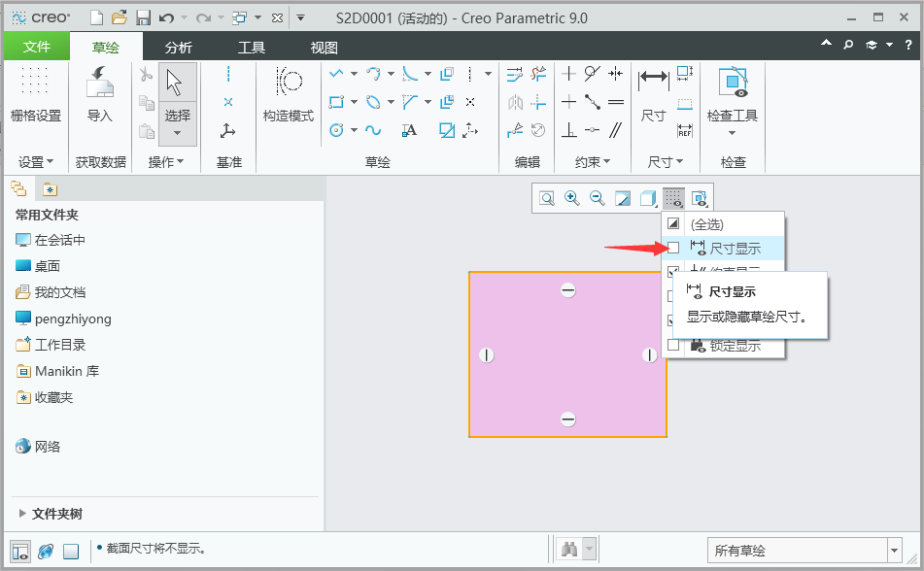Open the 我的文档 folder
The height and width of the screenshot is (571, 924).
(51, 292)
